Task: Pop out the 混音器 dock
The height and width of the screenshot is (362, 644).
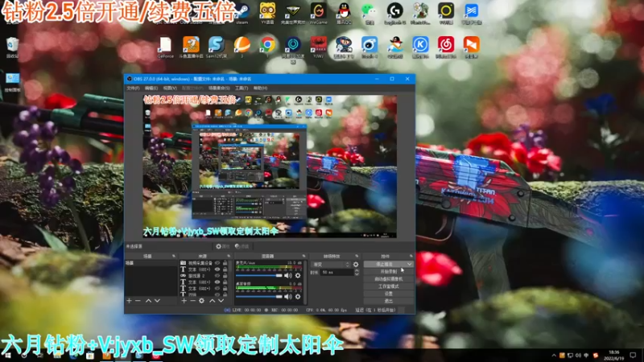Action: click(304, 256)
